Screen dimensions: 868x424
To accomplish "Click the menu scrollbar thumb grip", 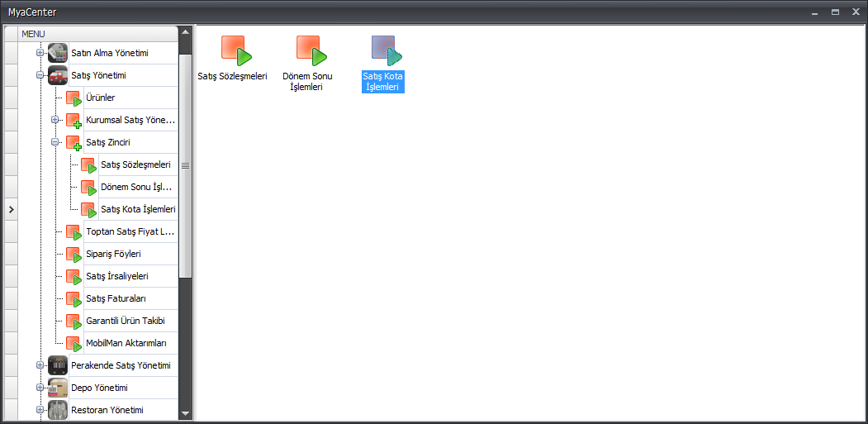I will (x=186, y=165).
